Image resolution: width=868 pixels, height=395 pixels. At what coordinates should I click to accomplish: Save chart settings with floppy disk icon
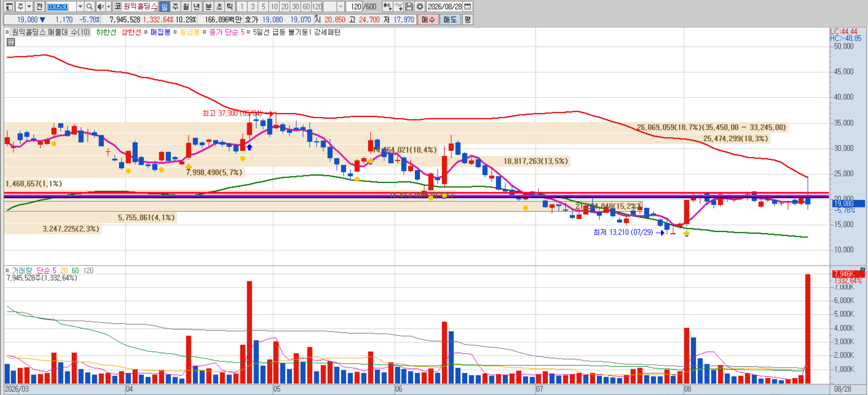409,6
